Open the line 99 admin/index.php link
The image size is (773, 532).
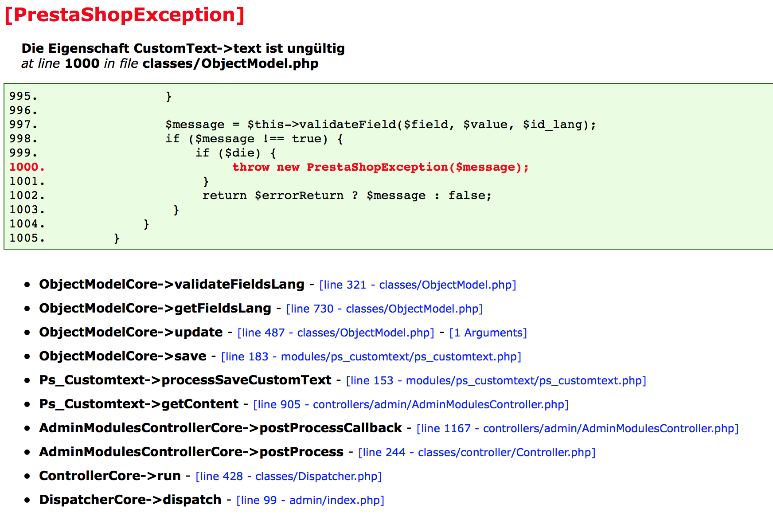pos(310,500)
